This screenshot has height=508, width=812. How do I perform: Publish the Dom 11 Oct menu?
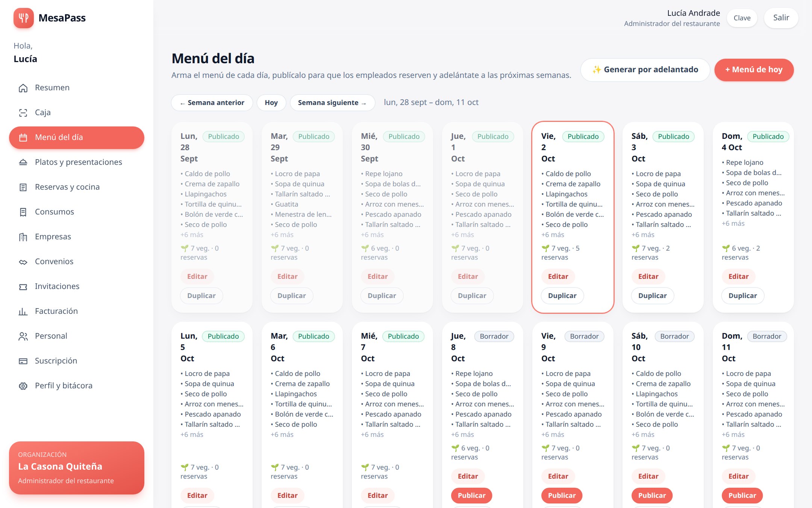(x=742, y=496)
